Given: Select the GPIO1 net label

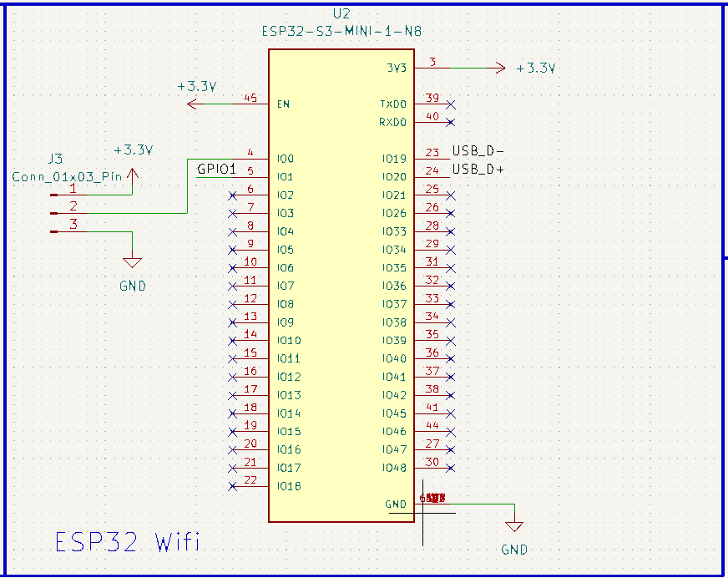Looking at the screenshot, I should tap(217, 170).
